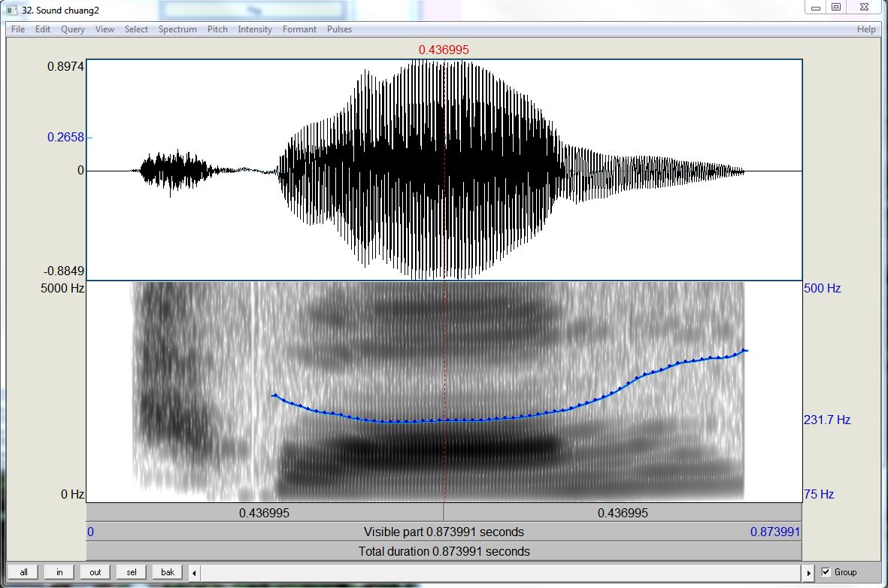The height and width of the screenshot is (588, 888).
Task: Open the View menu
Action: [105, 29]
